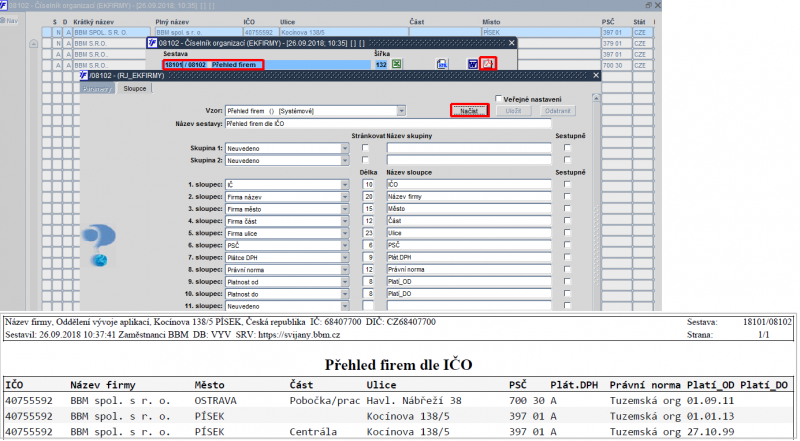Edit the Název sestavy field
Viewport: 800px width, 441px height.
coord(388,124)
